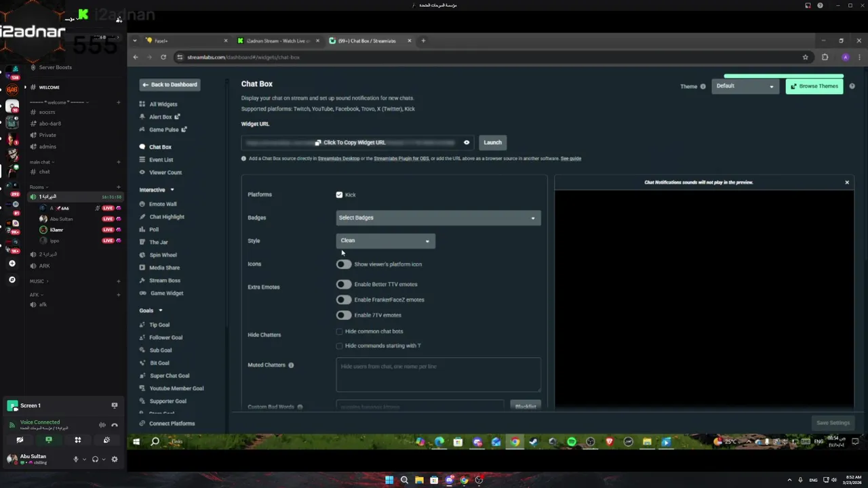This screenshot has width=868, height=488.
Task: Open Chrome profile avatar
Action: coord(845,57)
